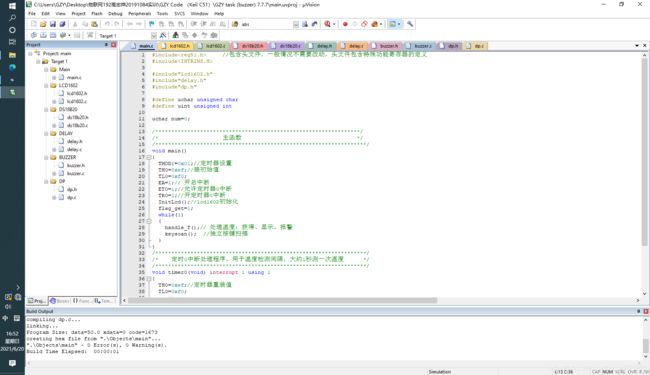Click the Save All toolbar icon
The width and height of the screenshot is (650, 375).
click(63, 24)
